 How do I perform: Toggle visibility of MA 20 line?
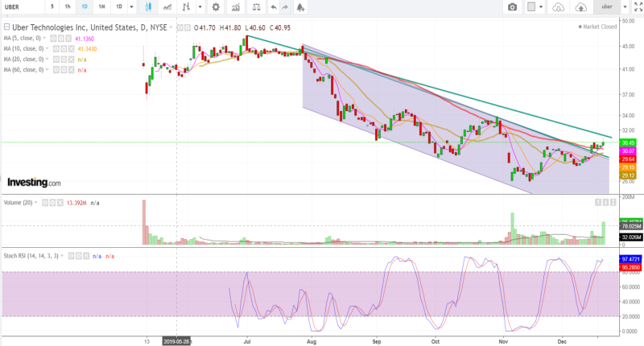click(x=56, y=60)
